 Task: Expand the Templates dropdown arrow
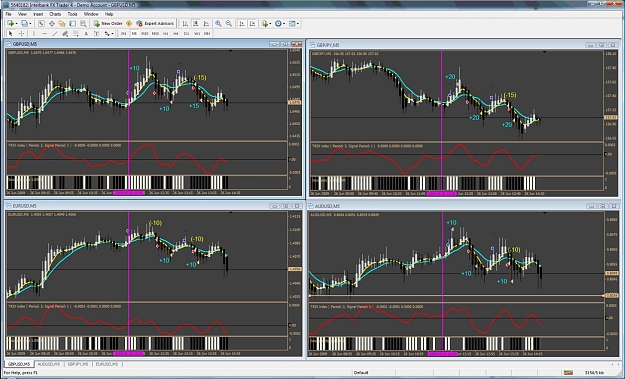[298, 24]
